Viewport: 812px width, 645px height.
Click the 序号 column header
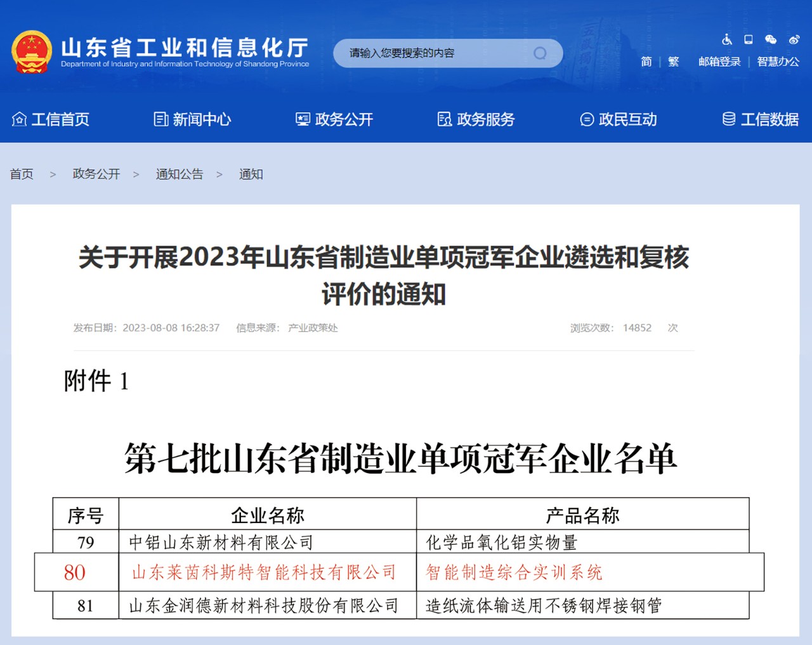(x=86, y=515)
